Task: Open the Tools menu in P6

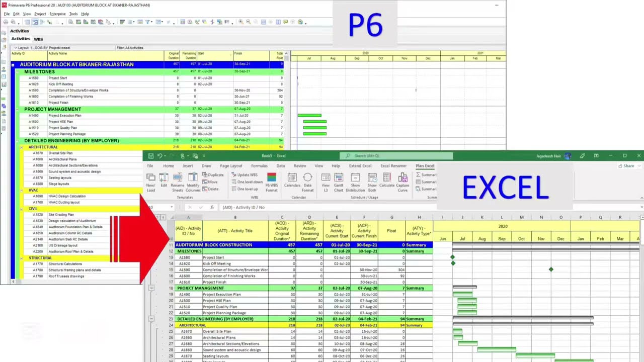Action: coord(73,14)
